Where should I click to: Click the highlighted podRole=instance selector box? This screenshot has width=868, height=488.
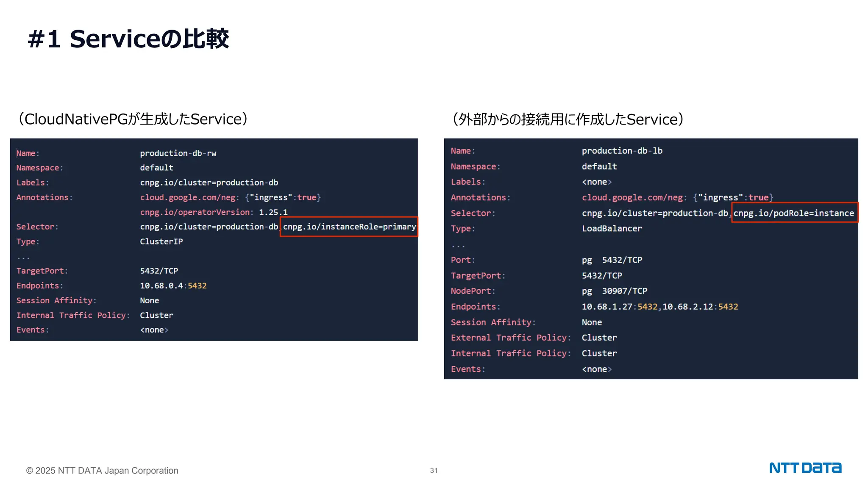[794, 213]
